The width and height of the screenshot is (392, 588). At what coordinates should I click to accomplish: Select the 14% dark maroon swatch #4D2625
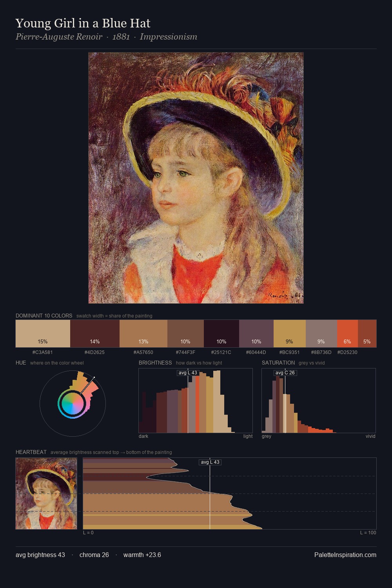[95, 334]
